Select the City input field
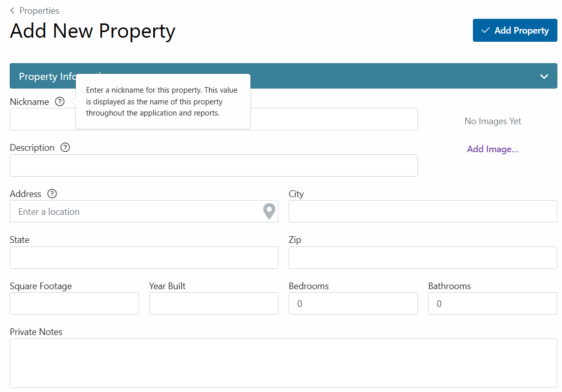Screen dimensions: 562x392 (423, 211)
